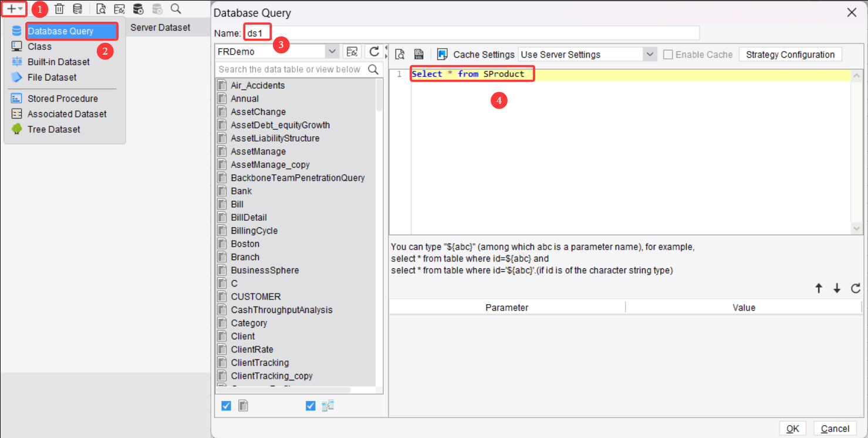The height and width of the screenshot is (438, 868).
Task: Pick Stored Procedure from the menu
Action: (x=63, y=99)
